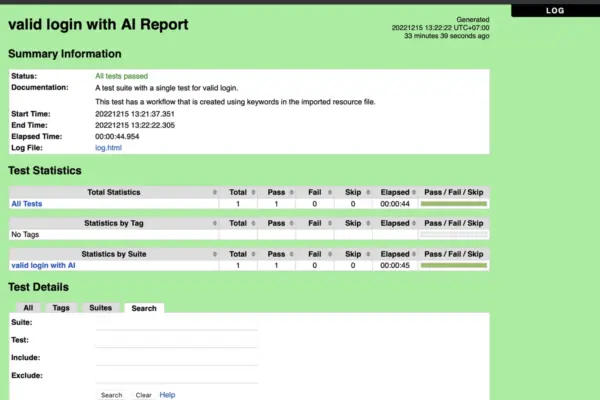
Task: Switch to the Tags tab
Action: pos(61,308)
